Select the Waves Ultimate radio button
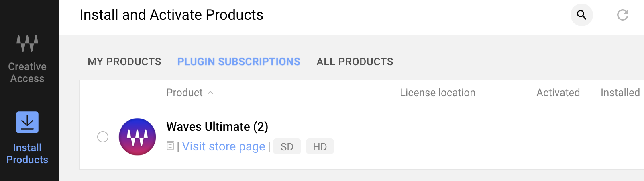Viewport: 644px width, 181px height. point(103,137)
